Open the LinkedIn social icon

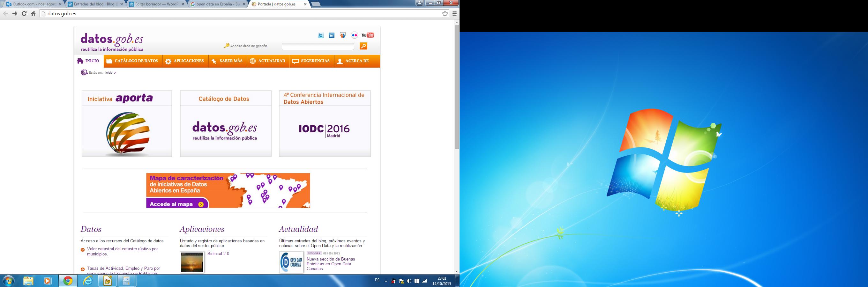tap(332, 35)
